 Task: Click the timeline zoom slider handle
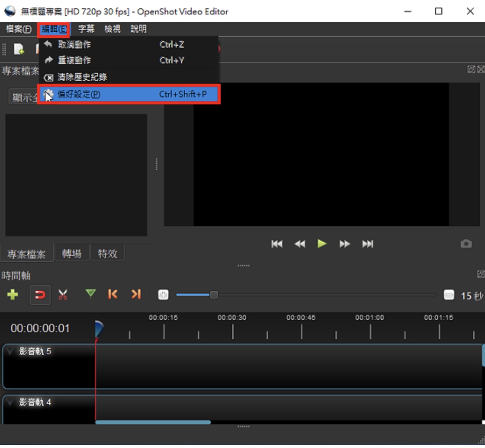click(x=214, y=294)
